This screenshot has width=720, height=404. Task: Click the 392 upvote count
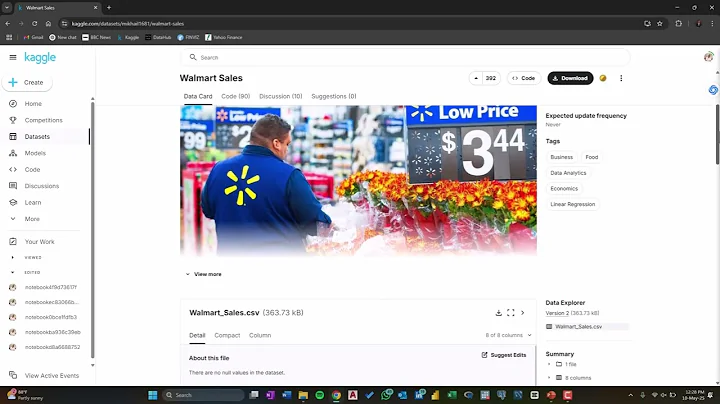[x=491, y=79]
